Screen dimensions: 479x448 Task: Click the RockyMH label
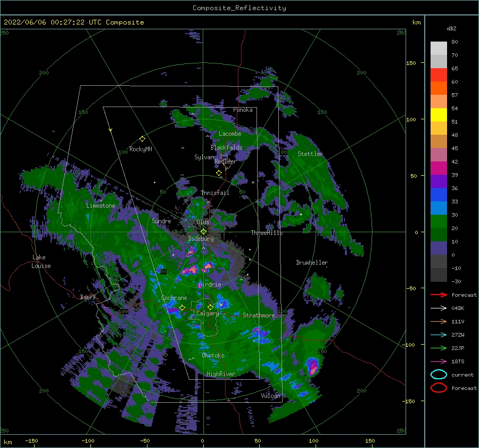pos(141,149)
